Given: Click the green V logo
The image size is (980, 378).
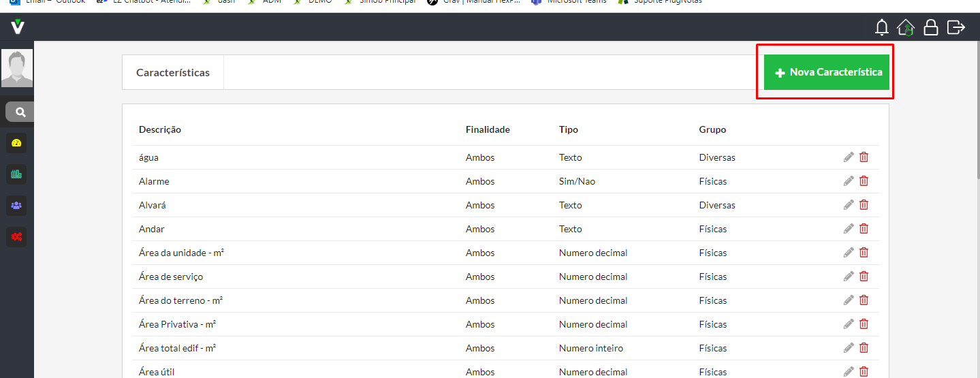Looking at the screenshot, I should [x=18, y=27].
